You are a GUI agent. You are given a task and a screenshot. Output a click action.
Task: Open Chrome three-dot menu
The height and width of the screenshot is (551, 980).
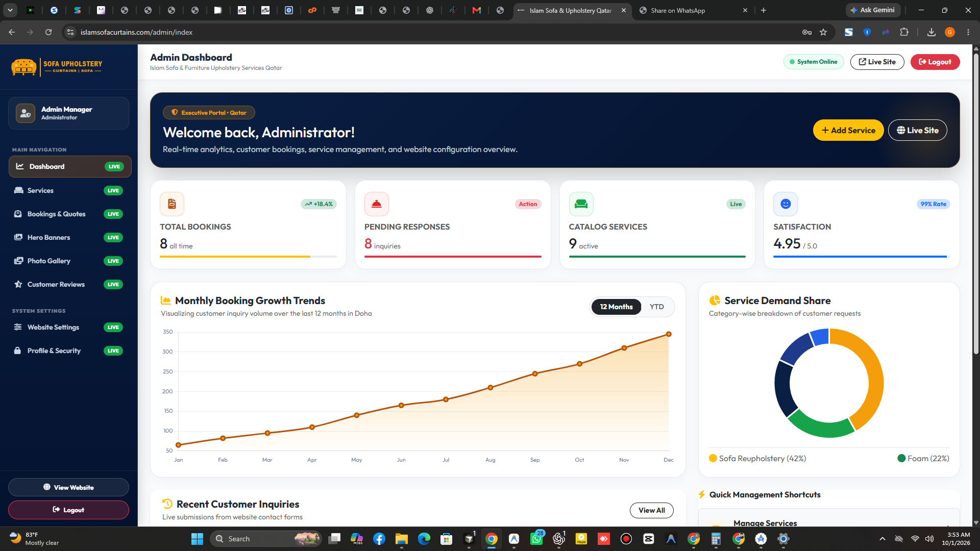tap(968, 32)
